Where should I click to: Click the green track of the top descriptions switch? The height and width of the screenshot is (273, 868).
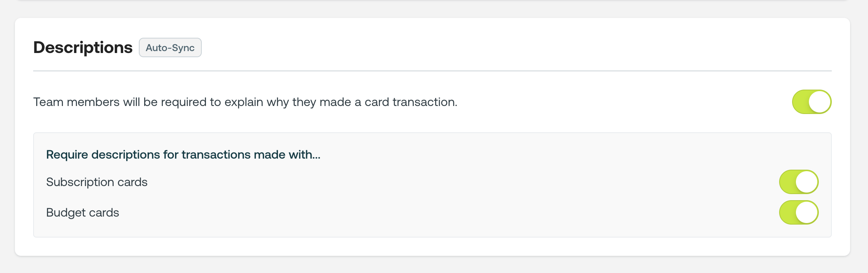pos(800,102)
